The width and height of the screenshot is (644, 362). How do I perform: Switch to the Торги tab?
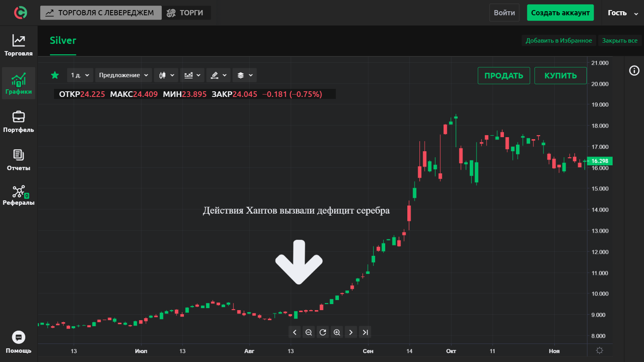pyautogui.click(x=186, y=13)
